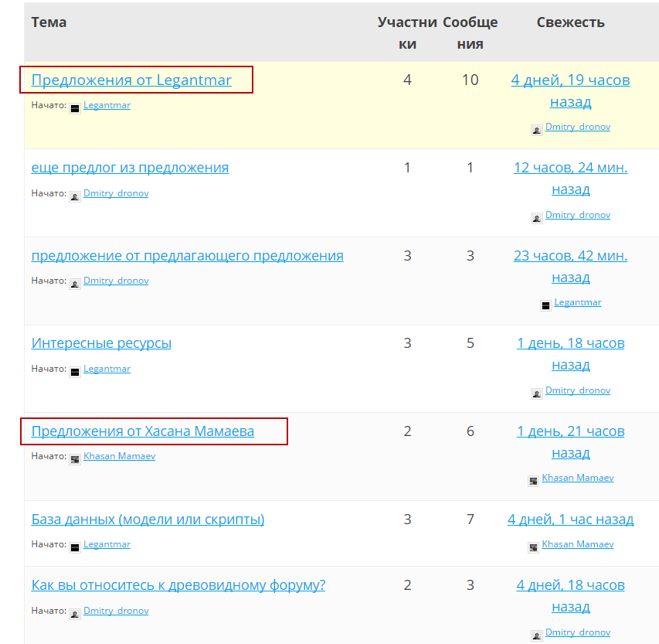
Task: Click Legantmar avatar under Интересные ресурсы
Action: click(x=75, y=372)
